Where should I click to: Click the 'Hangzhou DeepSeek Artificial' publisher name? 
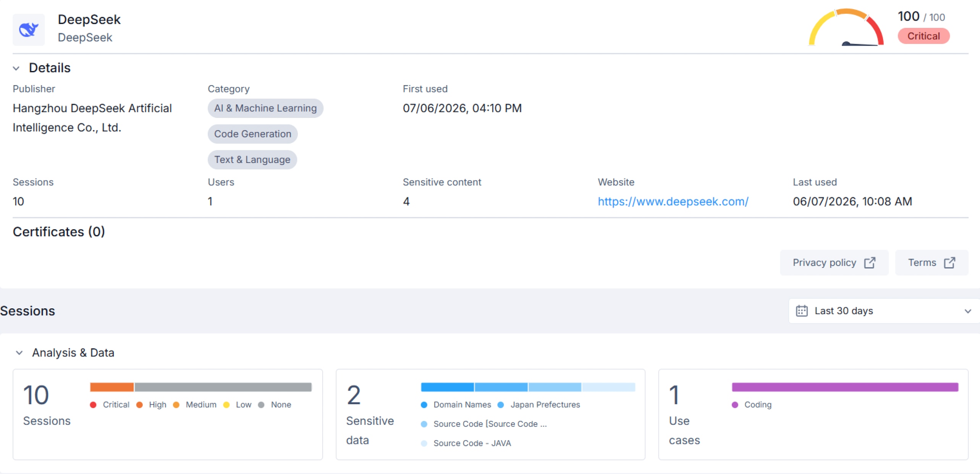click(x=92, y=108)
